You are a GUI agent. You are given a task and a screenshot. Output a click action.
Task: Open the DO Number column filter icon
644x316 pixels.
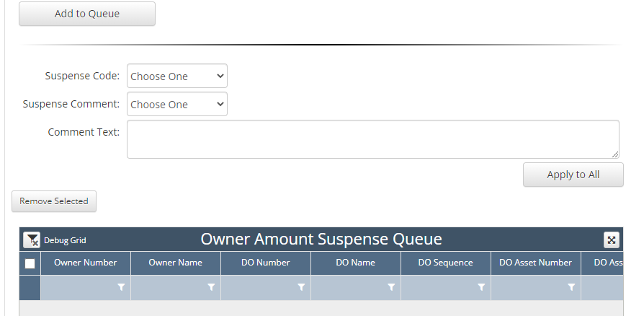pos(301,287)
